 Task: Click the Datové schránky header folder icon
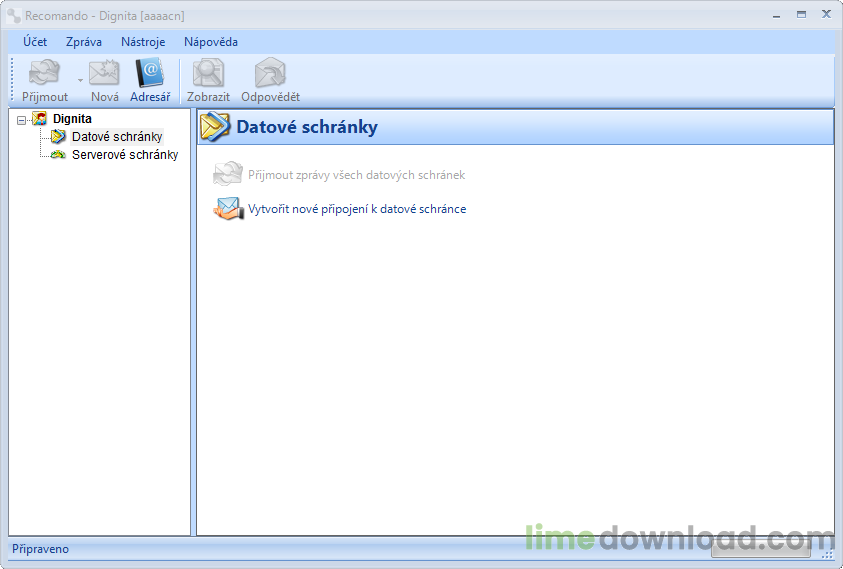[x=215, y=127]
